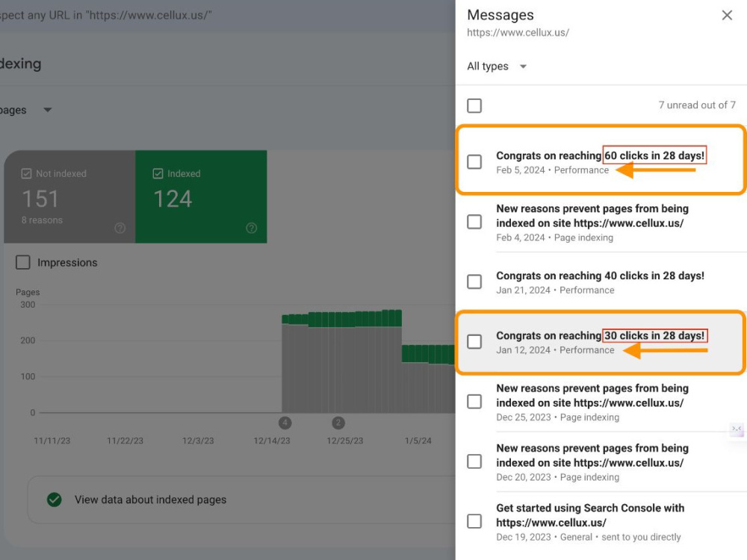The width and height of the screenshot is (747, 560).
Task: Close the Messages panel
Action: tap(727, 15)
